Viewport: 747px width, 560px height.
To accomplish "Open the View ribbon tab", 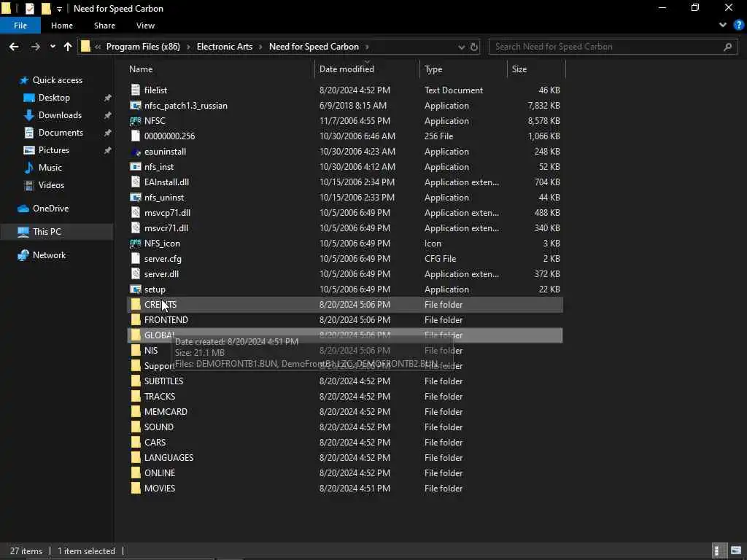I will pyautogui.click(x=145, y=26).
